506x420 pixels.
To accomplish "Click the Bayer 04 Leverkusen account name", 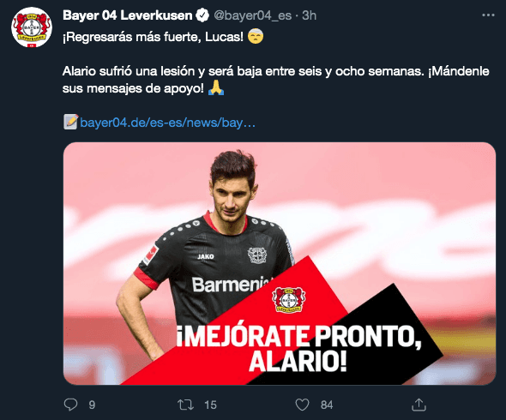I will tap(128, 15).
